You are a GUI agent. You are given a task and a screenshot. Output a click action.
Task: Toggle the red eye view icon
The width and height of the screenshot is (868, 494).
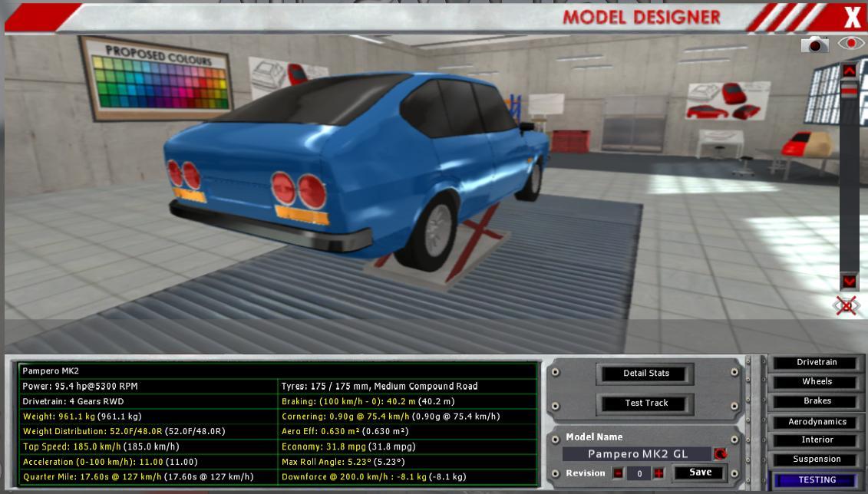point(850,44)
